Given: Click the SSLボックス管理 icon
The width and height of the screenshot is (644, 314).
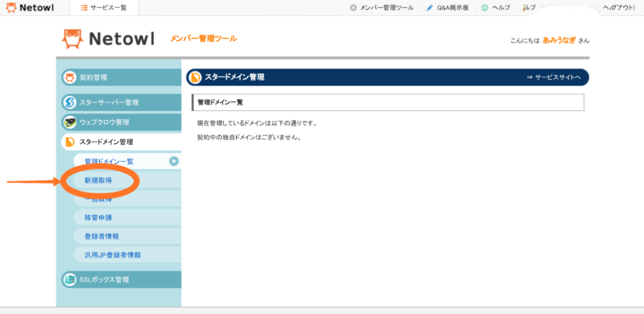Looking at the screenshot, I should pos(69,279).
